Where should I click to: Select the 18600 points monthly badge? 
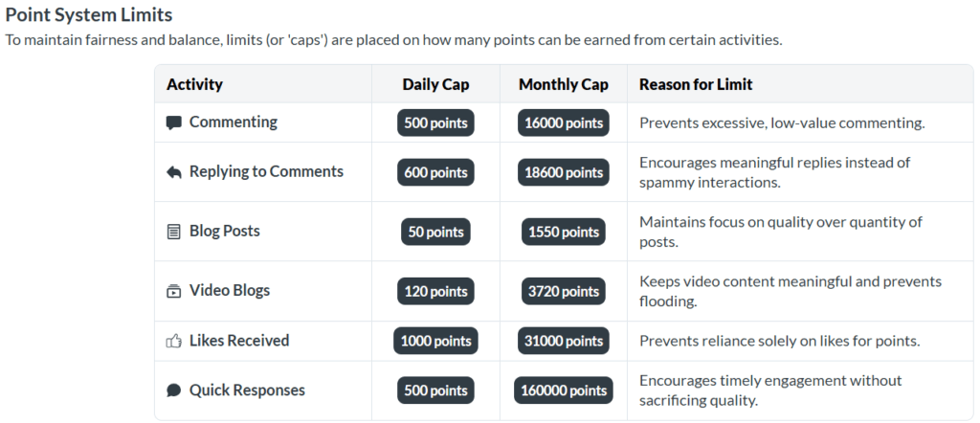point(564,172)
